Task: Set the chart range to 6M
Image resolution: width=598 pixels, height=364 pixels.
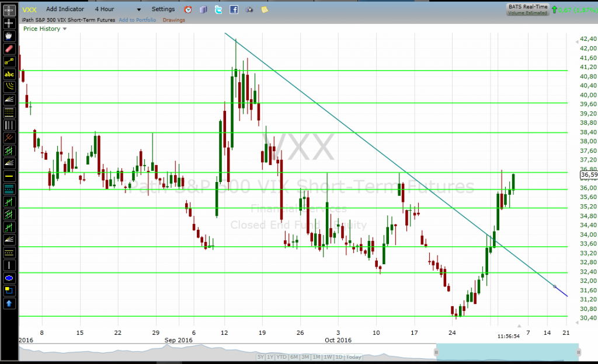Action: click(x=294, y=357)
